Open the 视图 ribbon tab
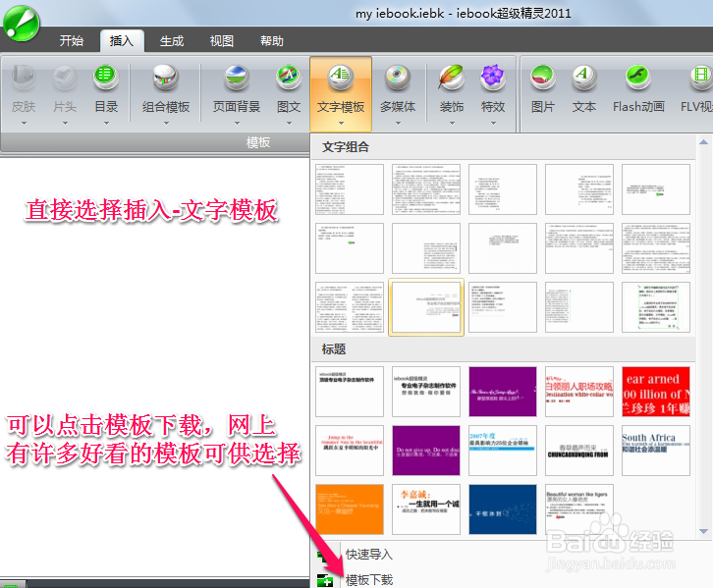713x588 pixels. click(222, 41)
